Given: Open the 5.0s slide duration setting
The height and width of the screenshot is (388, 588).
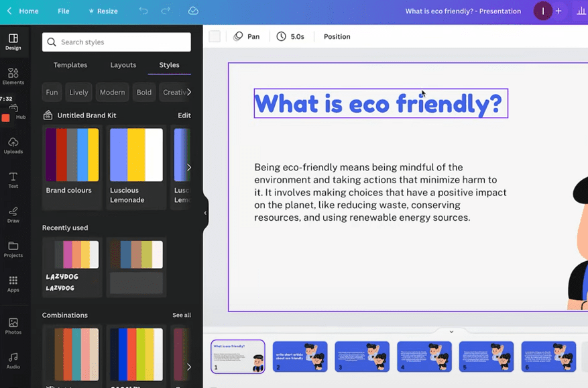Looking at the screenshot, I should (290, 36).
